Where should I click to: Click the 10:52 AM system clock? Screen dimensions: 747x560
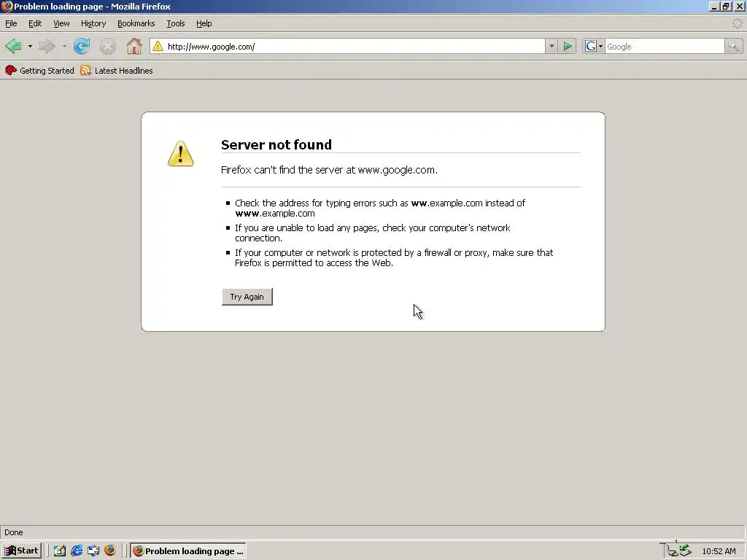(x=719, y=551)
